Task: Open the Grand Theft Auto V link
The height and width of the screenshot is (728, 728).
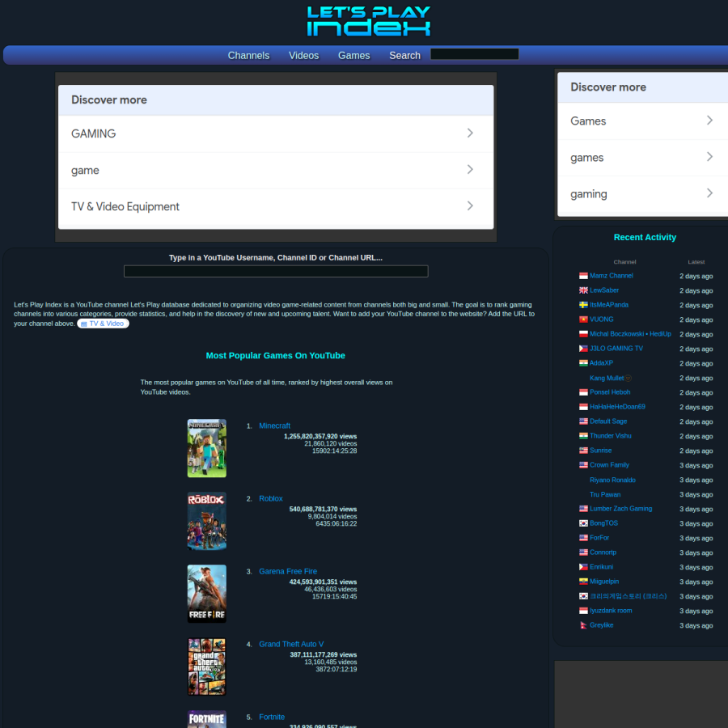Action: pyautogui.click(x=291, y=645)
